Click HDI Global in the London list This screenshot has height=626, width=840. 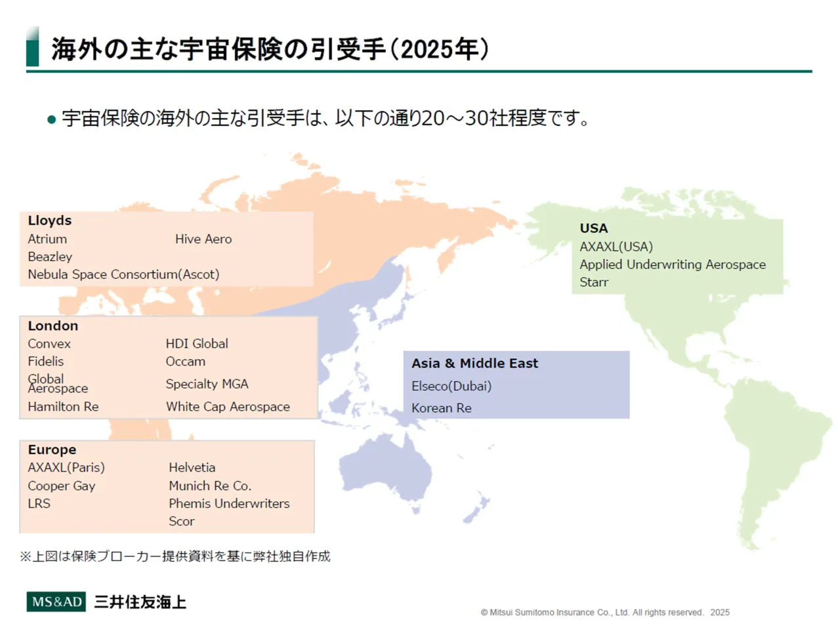coord(197,344)
